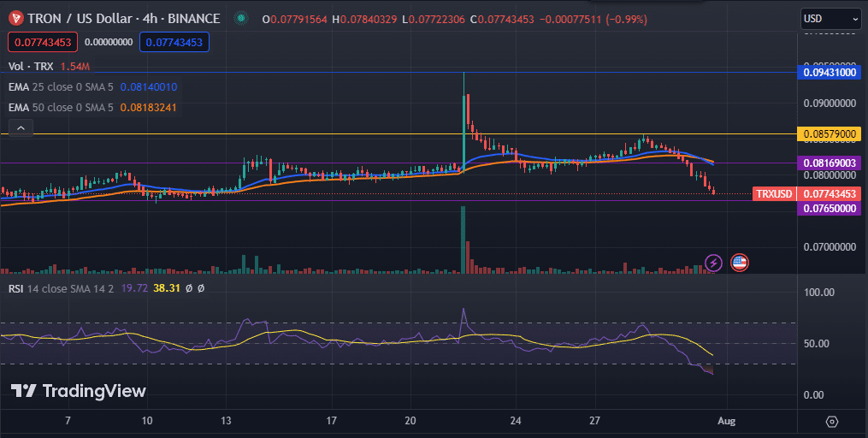Select the EMA 25 close indicator legend
This screenshot has width=868, height=438.
point(61,87)
